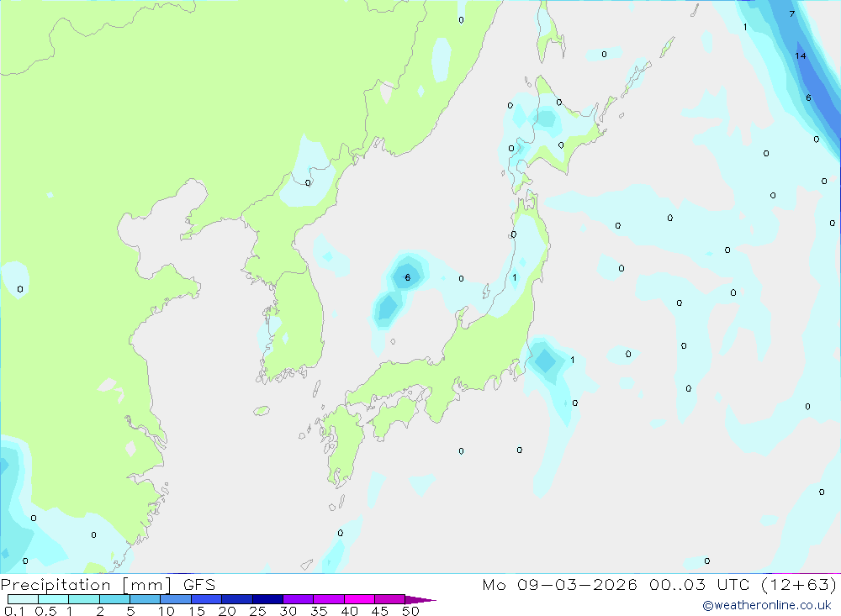Screen dimensions: 841x616
Task: Select the 20–25 mm legend color swatch
Action: click(x=236, y=599)
